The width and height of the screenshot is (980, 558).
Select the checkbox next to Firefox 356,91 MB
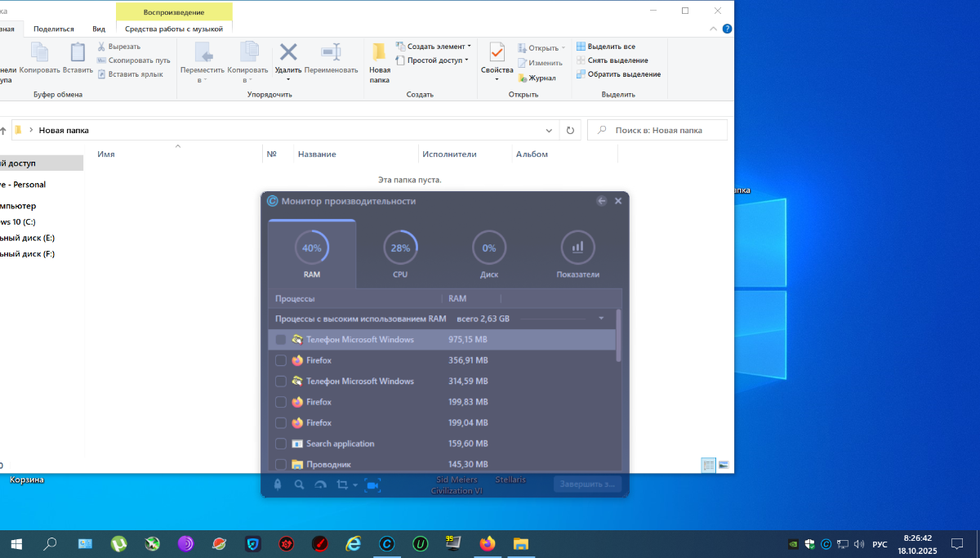[x=281, y=360]
